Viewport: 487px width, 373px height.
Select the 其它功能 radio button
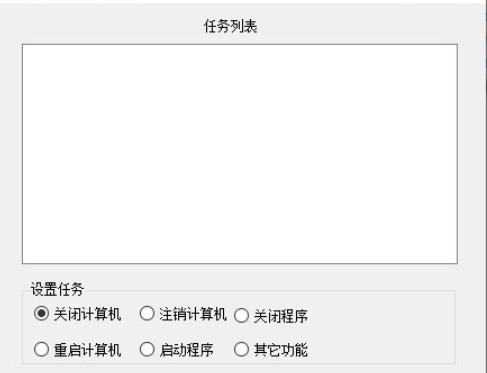coord(271,350)
